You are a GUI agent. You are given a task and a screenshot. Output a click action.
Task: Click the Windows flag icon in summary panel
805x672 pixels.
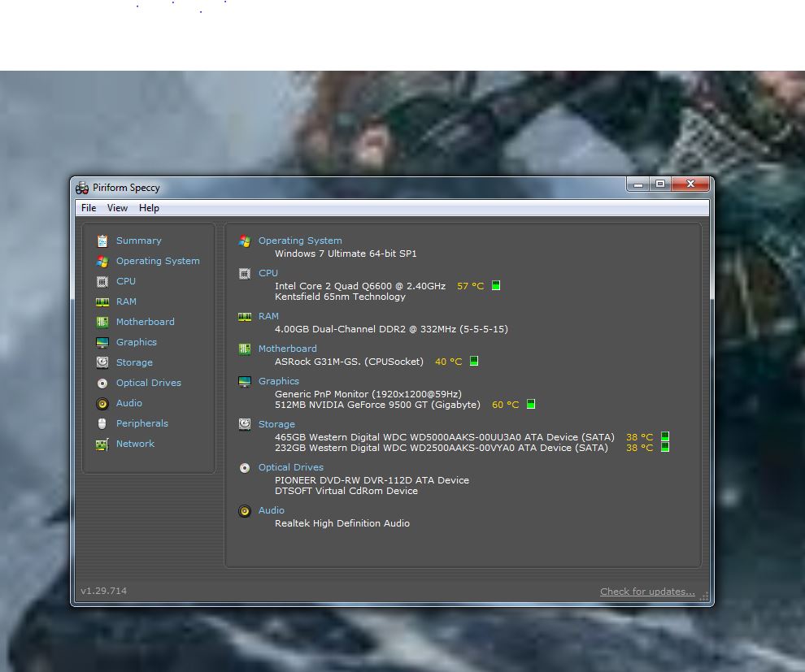(245, 241)
